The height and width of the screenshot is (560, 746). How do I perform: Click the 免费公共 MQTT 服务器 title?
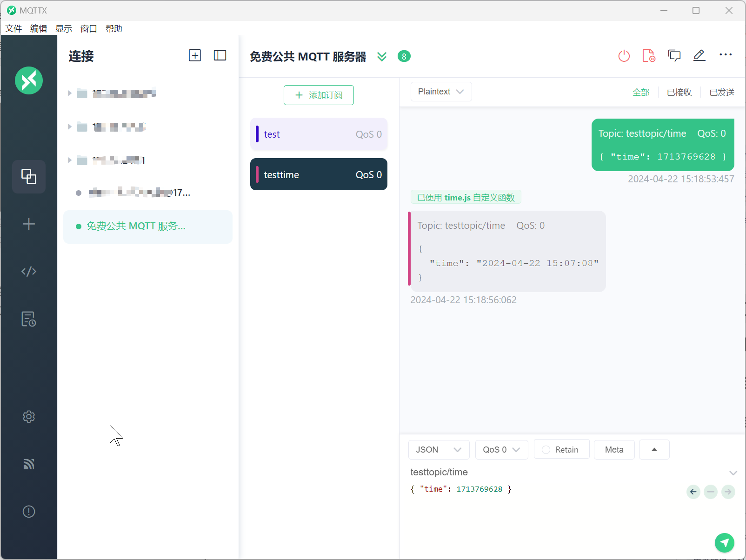(x=308, y=57)
